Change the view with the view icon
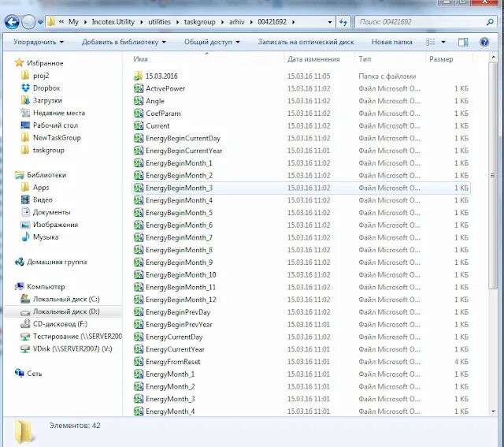This screenshot has height=447, width=504. point(431,42)
